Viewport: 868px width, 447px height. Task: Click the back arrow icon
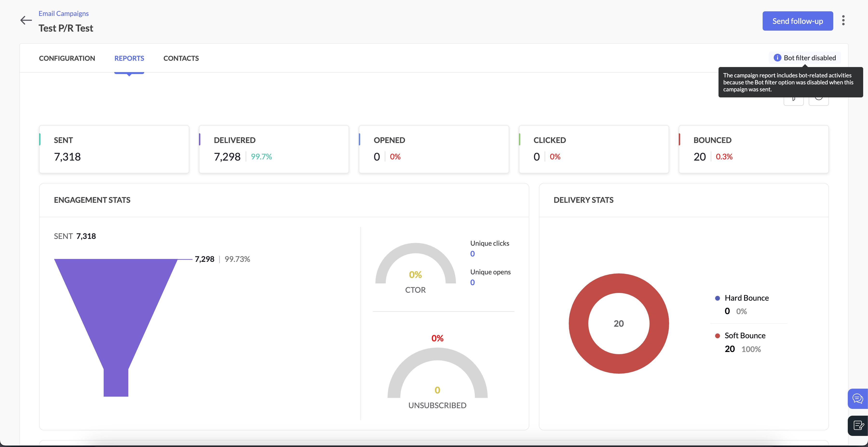pyautogui.click(x=26, y=20)
